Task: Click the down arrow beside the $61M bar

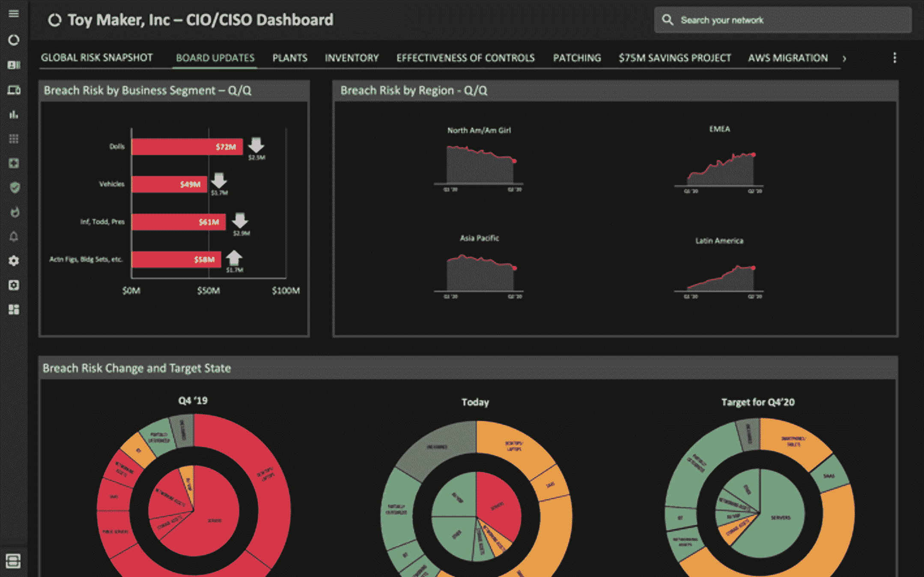Action: 240,220
